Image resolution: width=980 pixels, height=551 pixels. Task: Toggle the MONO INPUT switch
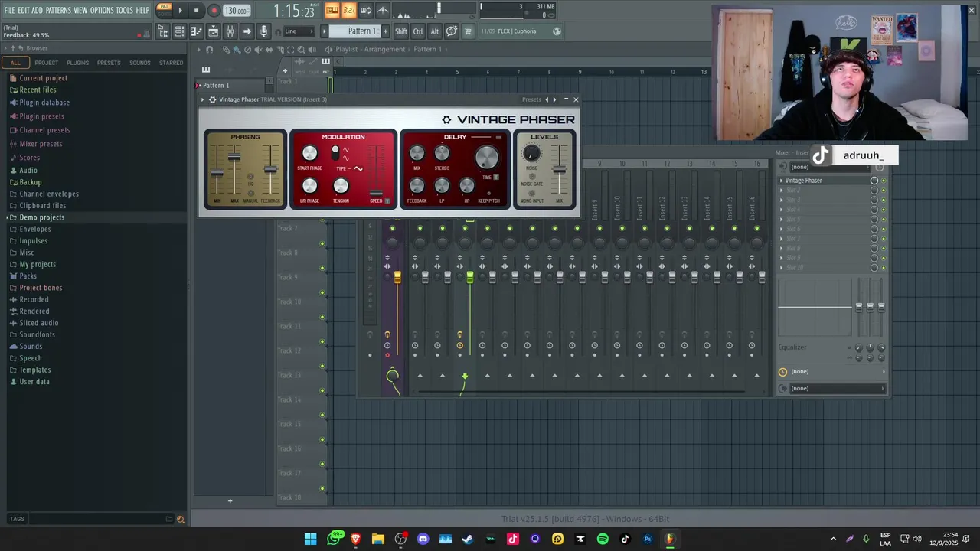[532, 193]
